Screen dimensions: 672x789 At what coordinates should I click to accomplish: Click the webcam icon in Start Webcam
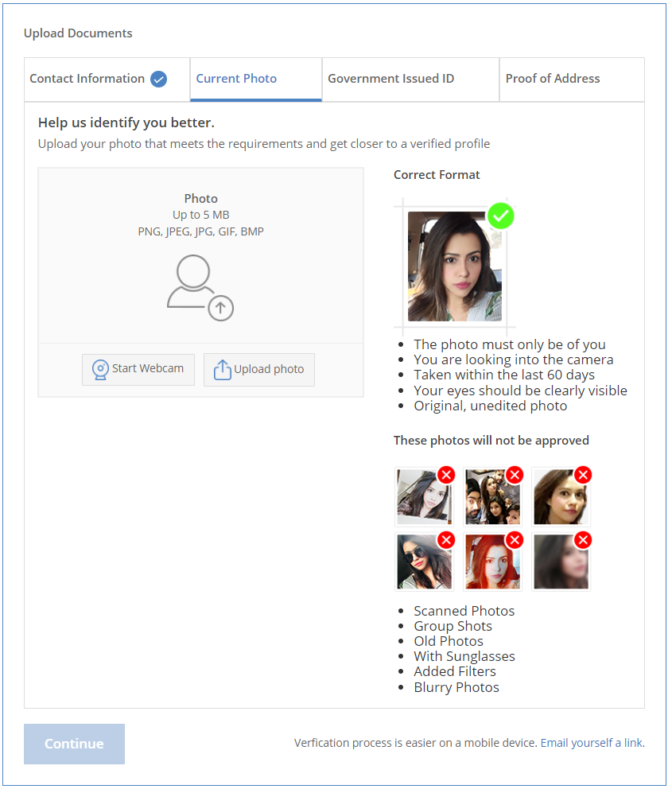[x=101, y=370]
